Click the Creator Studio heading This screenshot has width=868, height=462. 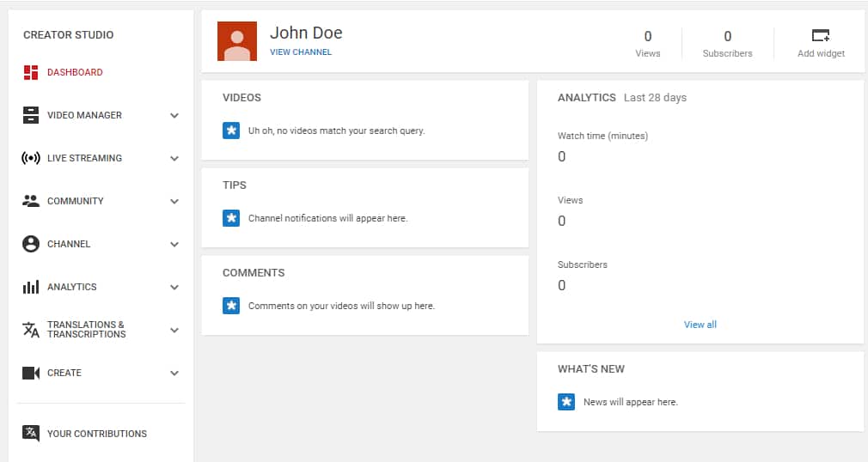tap(68, 35)
